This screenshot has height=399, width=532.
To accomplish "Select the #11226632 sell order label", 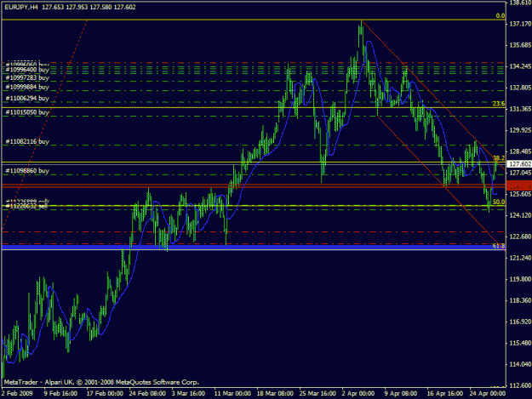I will click(26, 206).
